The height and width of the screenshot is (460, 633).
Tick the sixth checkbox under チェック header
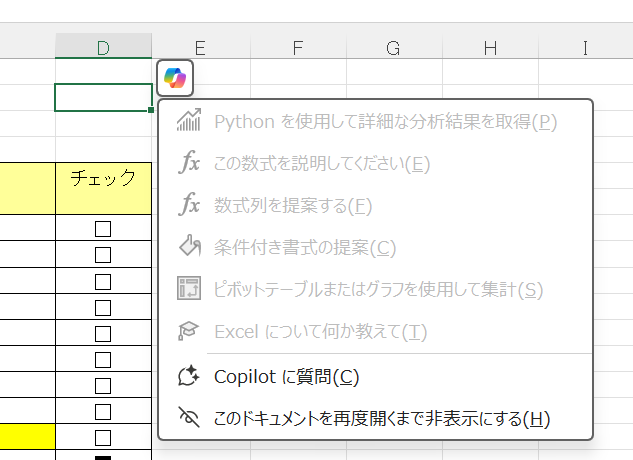pyautogui.click(x=103, y=359)
